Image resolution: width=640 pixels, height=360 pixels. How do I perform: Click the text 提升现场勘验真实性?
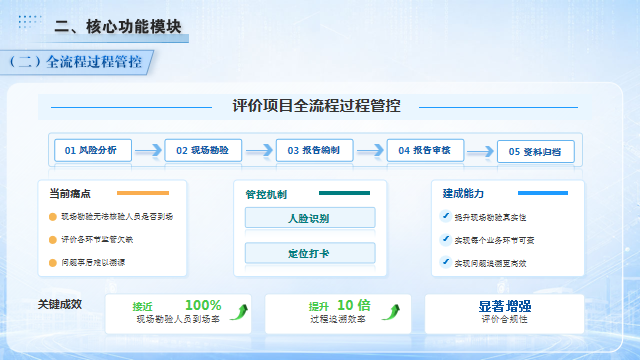(490, 218)
